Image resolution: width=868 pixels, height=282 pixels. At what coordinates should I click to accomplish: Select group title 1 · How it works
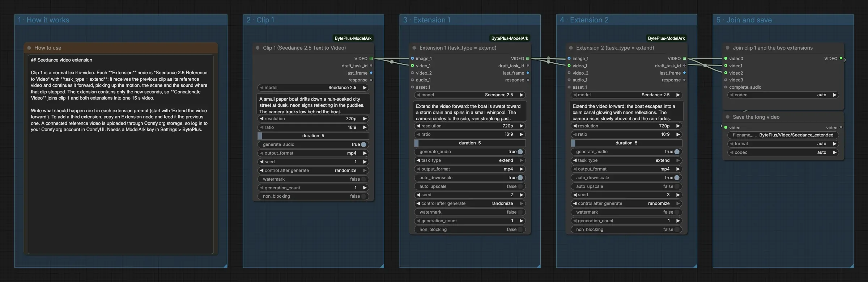pos(43,20)
